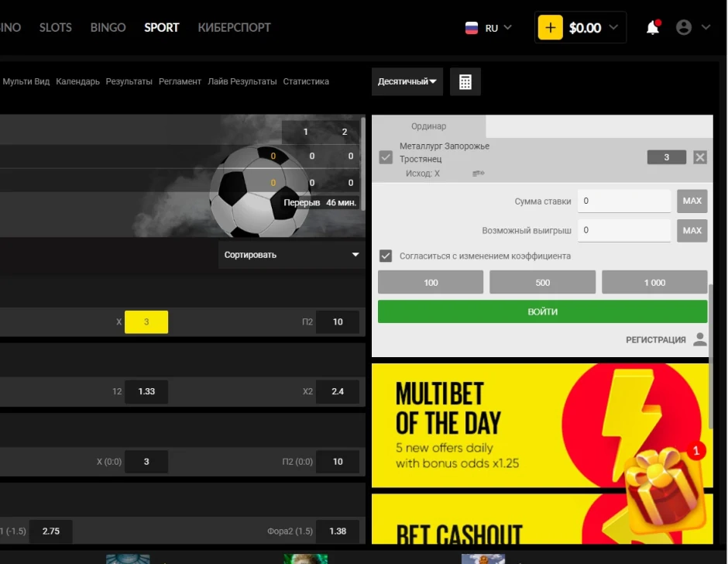Click the Russian flag language icon
The height and width of the screenshot is (564, 728).
click(x=471, y=28)
